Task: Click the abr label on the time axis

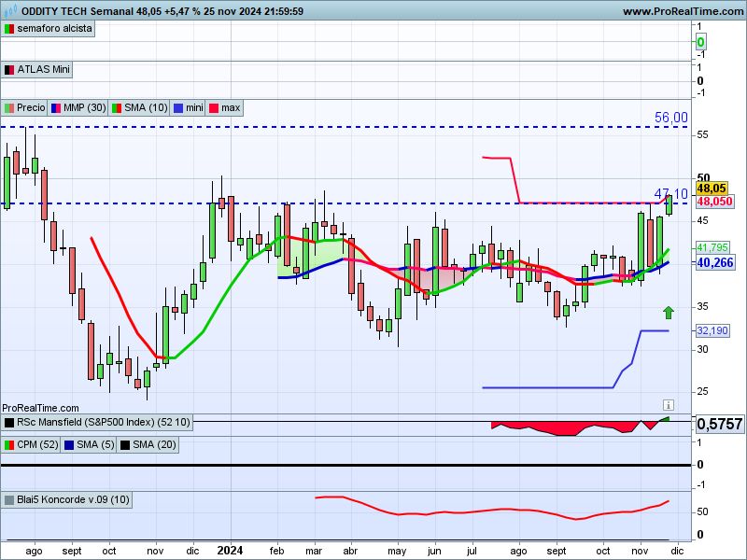Action: click(351, 551)
